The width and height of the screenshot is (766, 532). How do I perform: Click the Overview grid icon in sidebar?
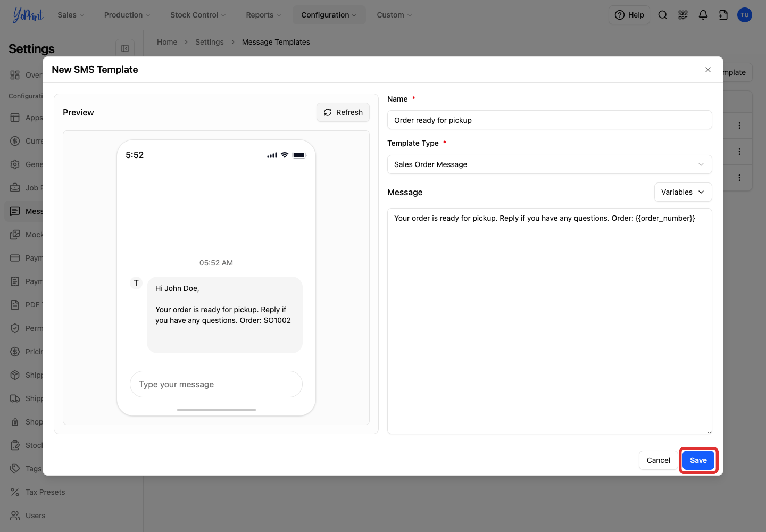pyautogui.click(x=15, y=75)
